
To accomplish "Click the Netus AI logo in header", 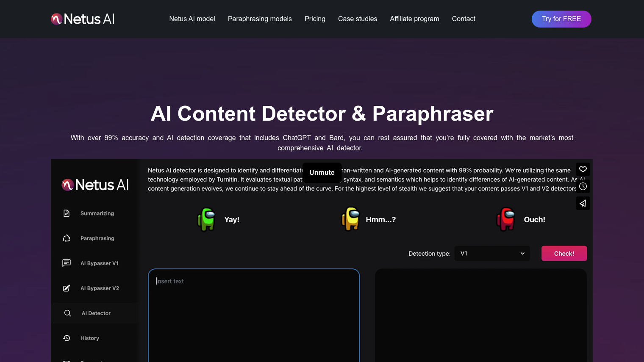I will click(83, 19).
